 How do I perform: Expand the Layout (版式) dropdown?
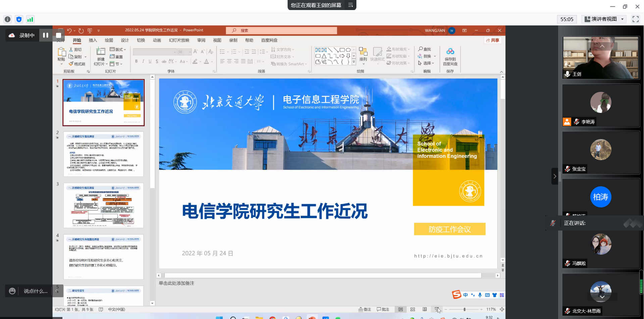tap(118, 49)
